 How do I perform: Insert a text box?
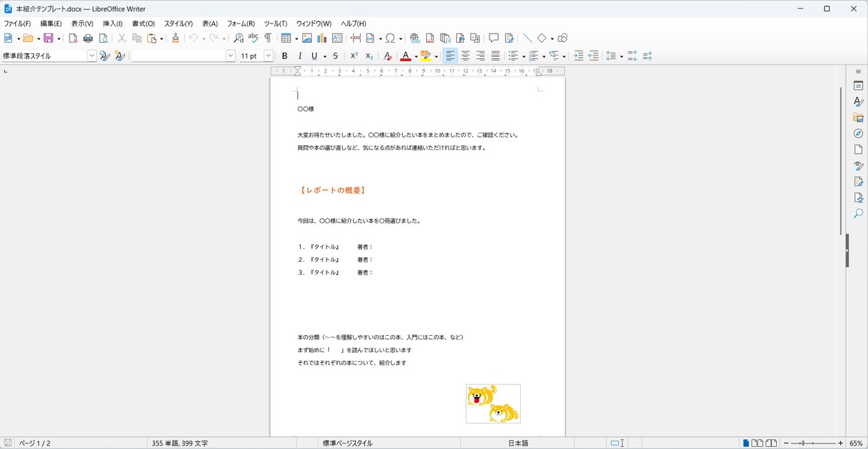[x=337, y=38]
